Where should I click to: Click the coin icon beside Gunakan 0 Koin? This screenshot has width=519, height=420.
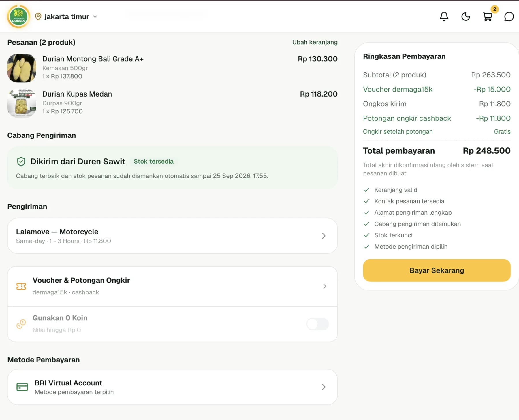coord(21,324)
